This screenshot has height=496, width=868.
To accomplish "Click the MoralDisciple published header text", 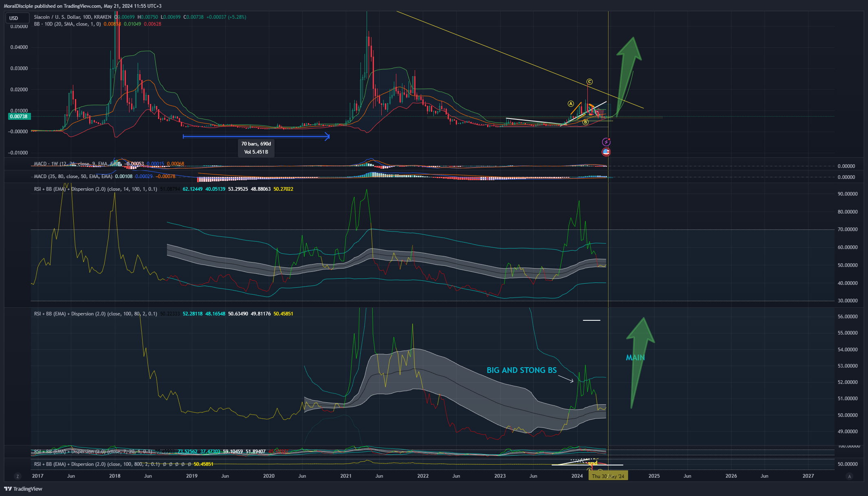I will tap(83, 6).
